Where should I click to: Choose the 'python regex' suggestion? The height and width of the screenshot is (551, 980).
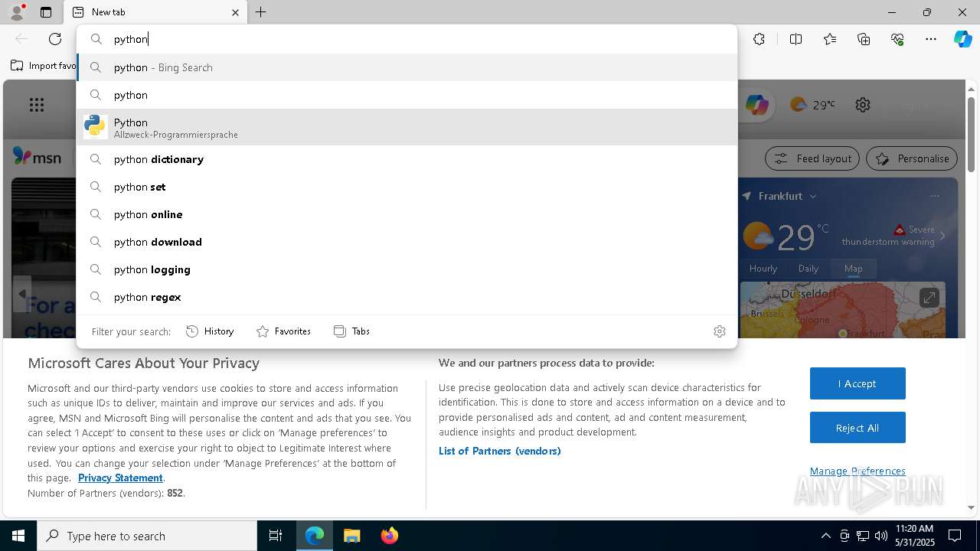[x=407, y=297]
